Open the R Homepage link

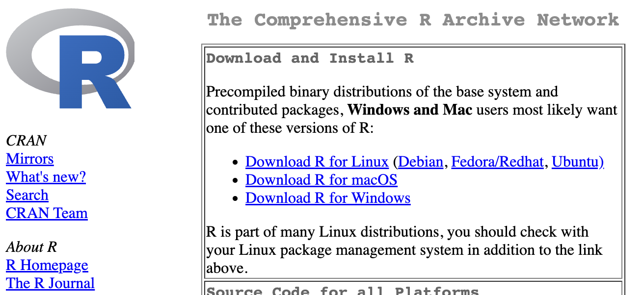pos(47,265)
